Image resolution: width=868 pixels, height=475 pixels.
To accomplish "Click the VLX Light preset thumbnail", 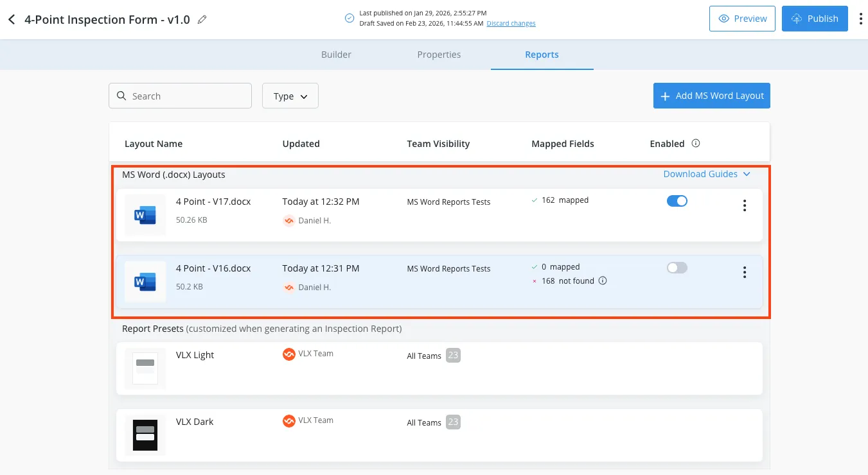I will 145,368.
